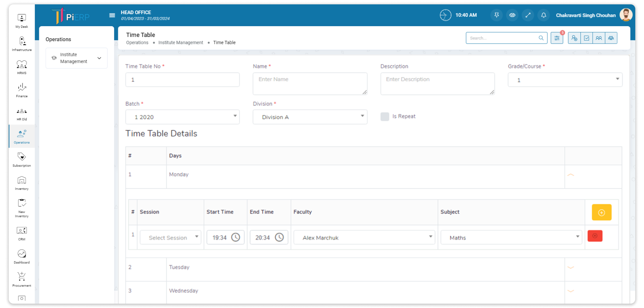
Task: Open the HRMS module in sidebar
Action: [21, 67]
